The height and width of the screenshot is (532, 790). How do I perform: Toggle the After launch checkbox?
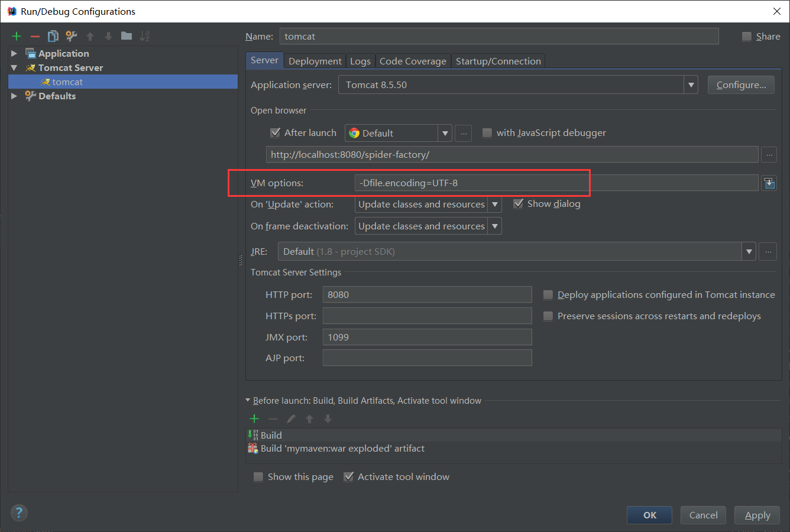tap(275, 132)
